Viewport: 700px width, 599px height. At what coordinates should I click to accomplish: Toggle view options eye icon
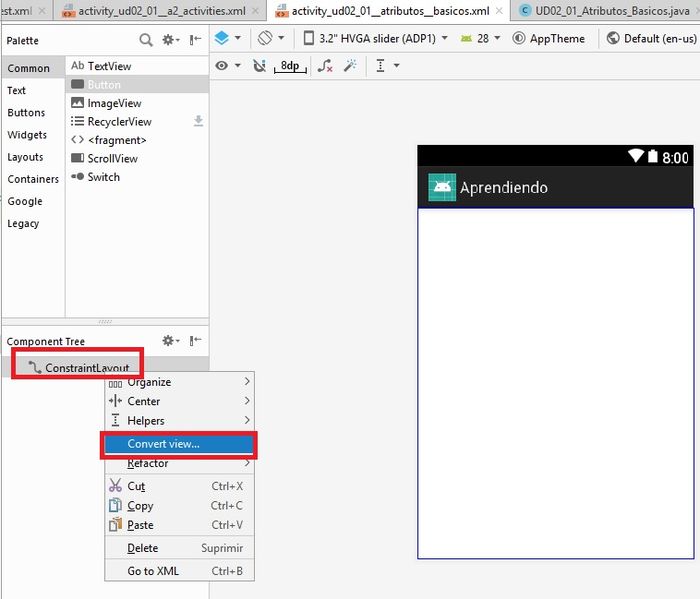[221, 66]
